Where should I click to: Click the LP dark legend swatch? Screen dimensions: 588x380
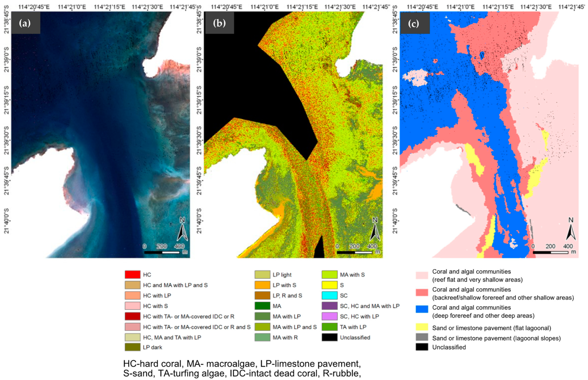click(x=133, y=347)
